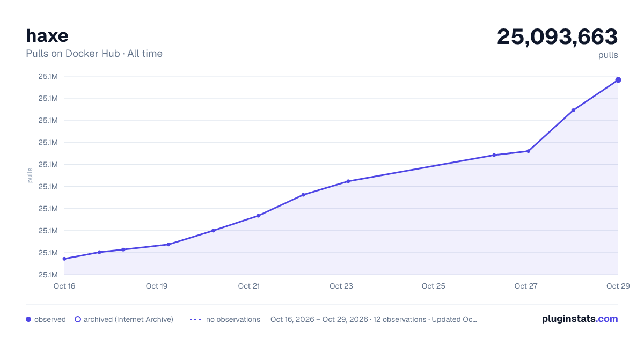The width and height of the screenshot is (644, 338).
Task: Open the pluginstats.com link
Action: 580,319
